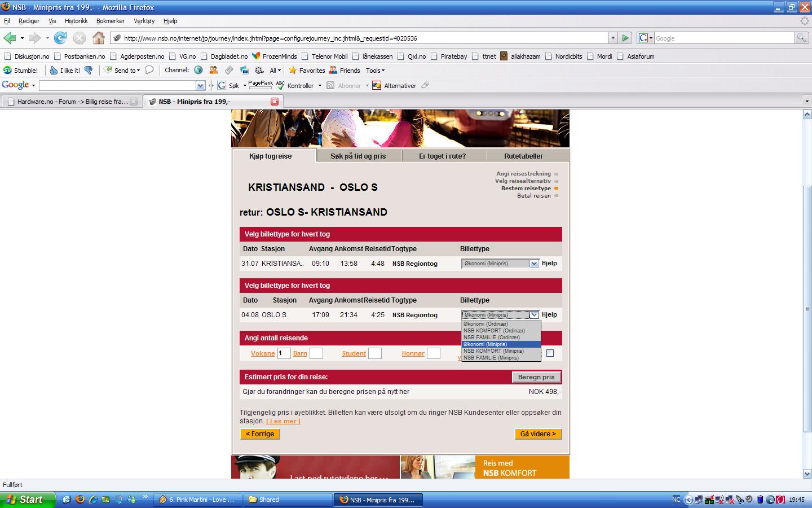This screenshot has width=812, height=508.
Task: Click the Hjelp link in the KRISTIANSAND 09:10 row
Action: [549, 263]
